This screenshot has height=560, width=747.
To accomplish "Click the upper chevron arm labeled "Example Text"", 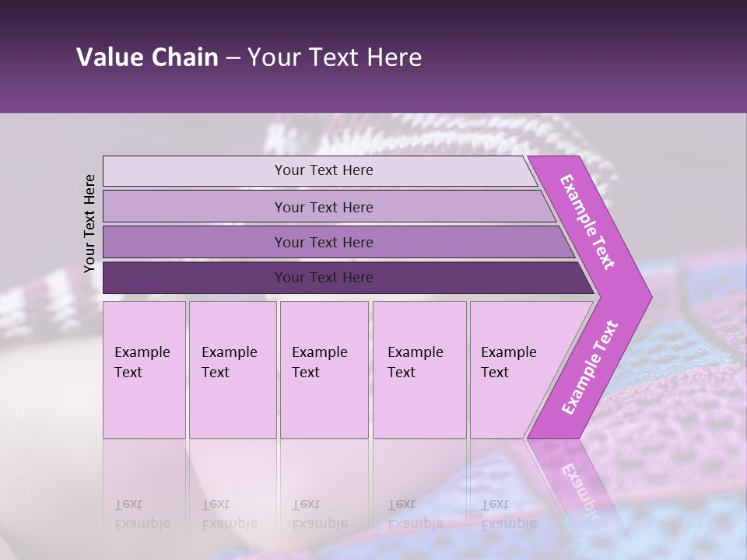I will point(589,222).
